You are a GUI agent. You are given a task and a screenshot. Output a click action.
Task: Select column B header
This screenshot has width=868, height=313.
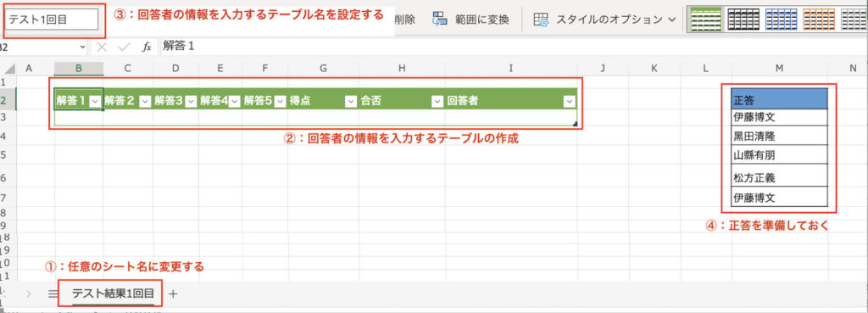tap(79, 68)
